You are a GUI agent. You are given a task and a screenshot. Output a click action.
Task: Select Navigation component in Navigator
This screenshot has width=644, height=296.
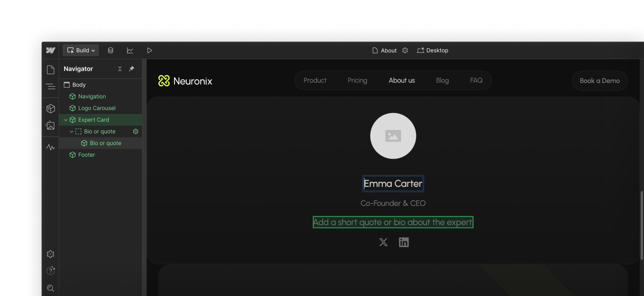(100, 96)
